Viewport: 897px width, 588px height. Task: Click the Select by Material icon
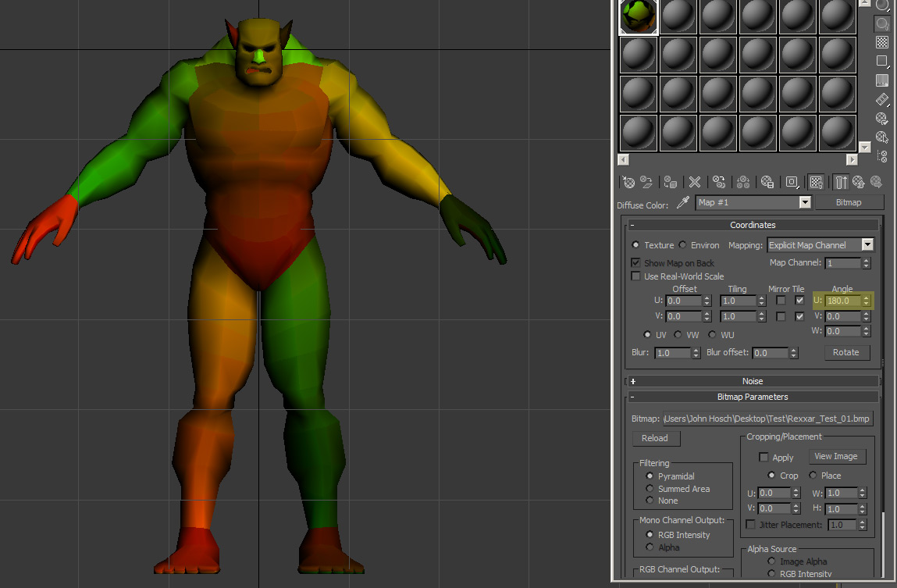click(x=882, y=137)
